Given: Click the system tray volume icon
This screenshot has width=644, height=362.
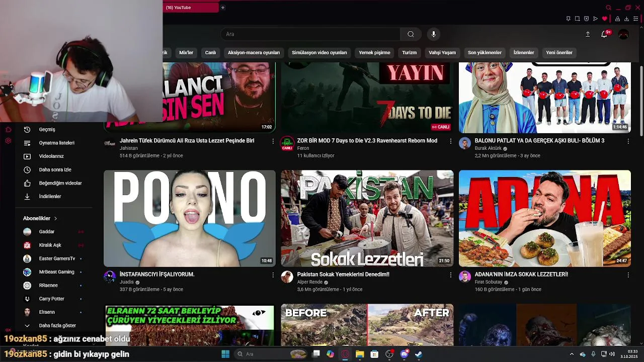Looking at the screenshot, I should click(x=612, y=354).
